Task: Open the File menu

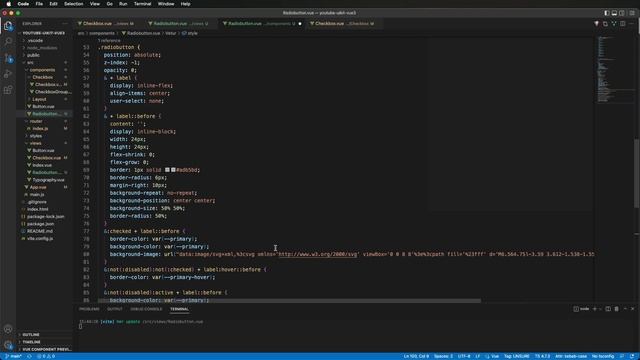Action: pos(39,4)
